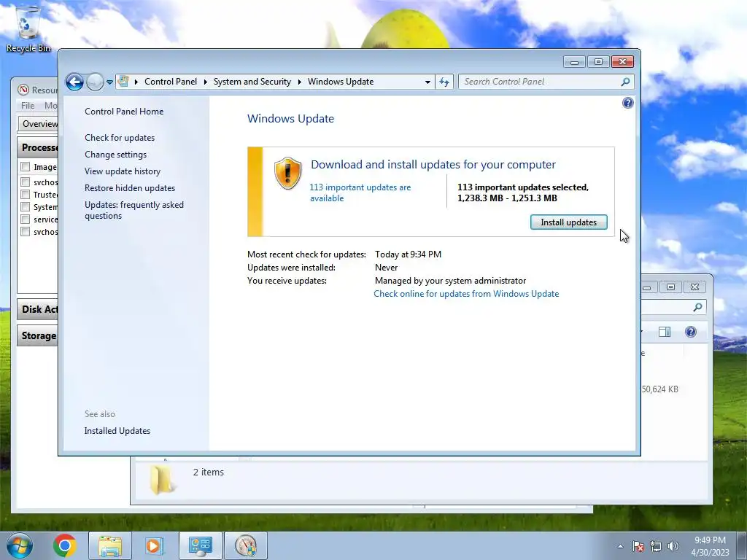
Task: Click the Explorer window search magnifier
Action: [697, 308]
